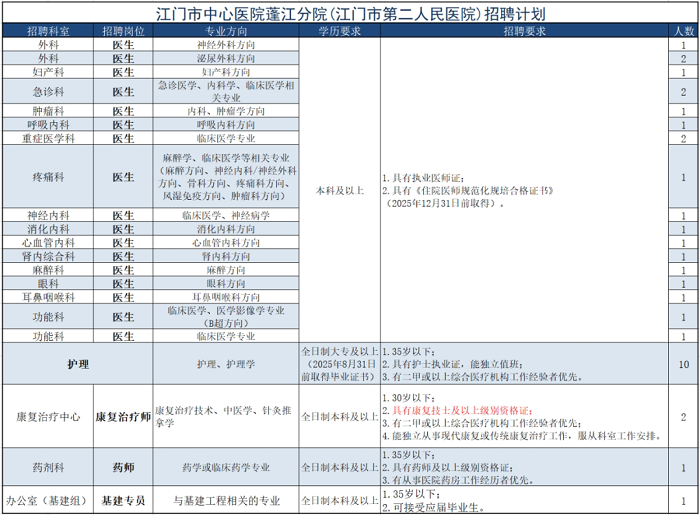Select the 眼科 department cell
The image size is (700, 515).
[48, 283]
